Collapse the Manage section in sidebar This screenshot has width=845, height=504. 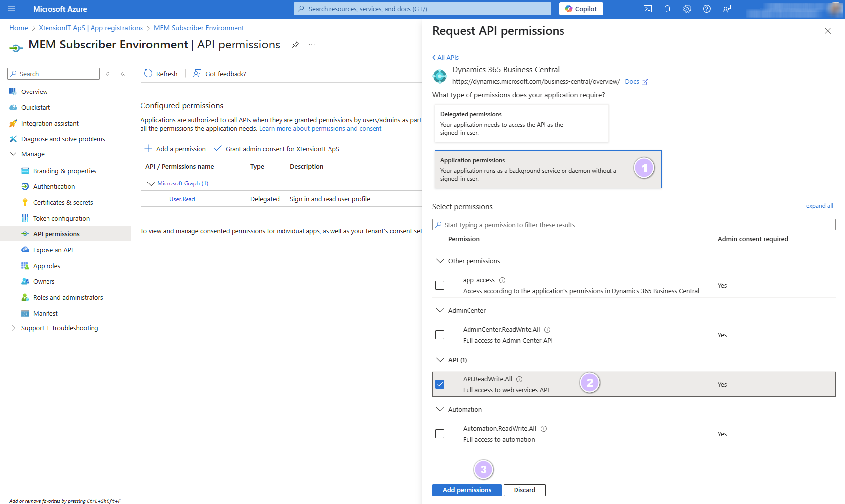point(13,154)
